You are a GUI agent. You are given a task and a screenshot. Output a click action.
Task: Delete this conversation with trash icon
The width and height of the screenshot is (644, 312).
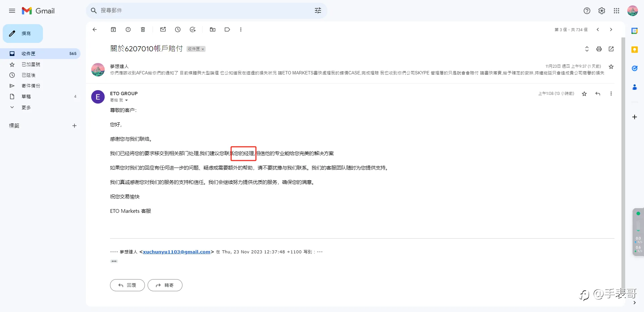(143, 29)
